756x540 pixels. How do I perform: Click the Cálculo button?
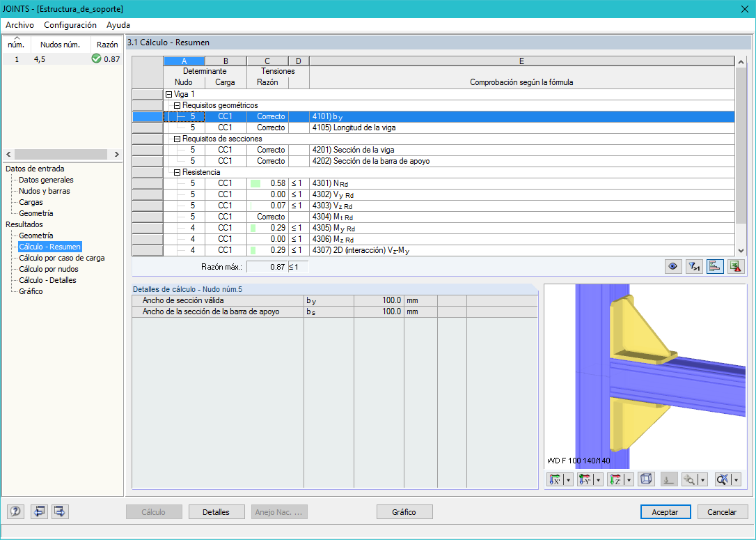pos(153,512)
